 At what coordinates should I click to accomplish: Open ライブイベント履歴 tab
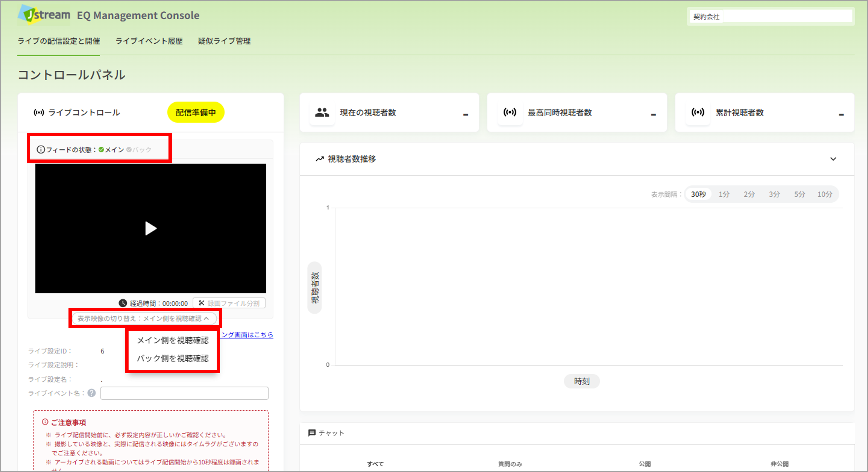coord(149,41)
